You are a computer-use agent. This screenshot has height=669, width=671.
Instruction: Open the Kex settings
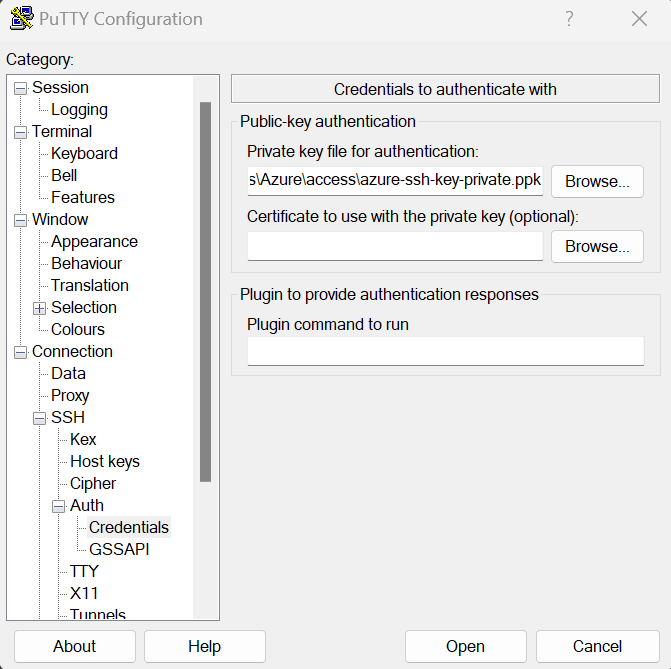pyautogui.click(x=83, y=440)
